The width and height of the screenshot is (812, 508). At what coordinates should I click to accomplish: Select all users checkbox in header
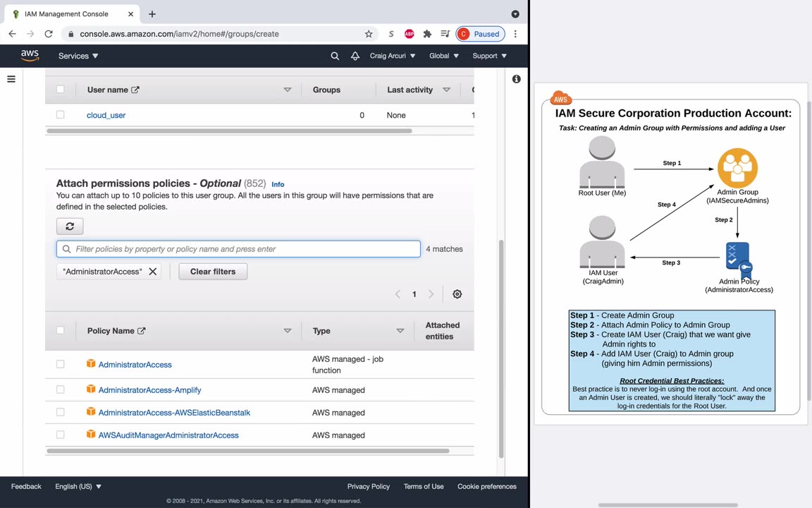click(61, 89)
